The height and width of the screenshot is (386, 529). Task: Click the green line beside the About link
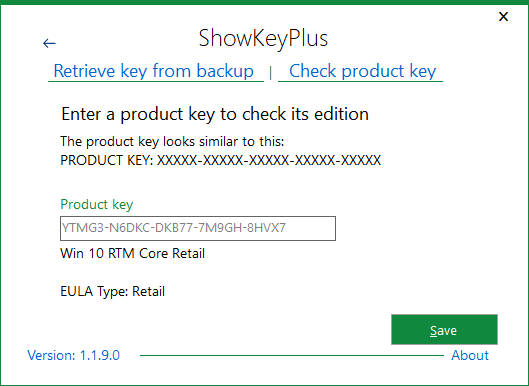click(x=292, y=355)
